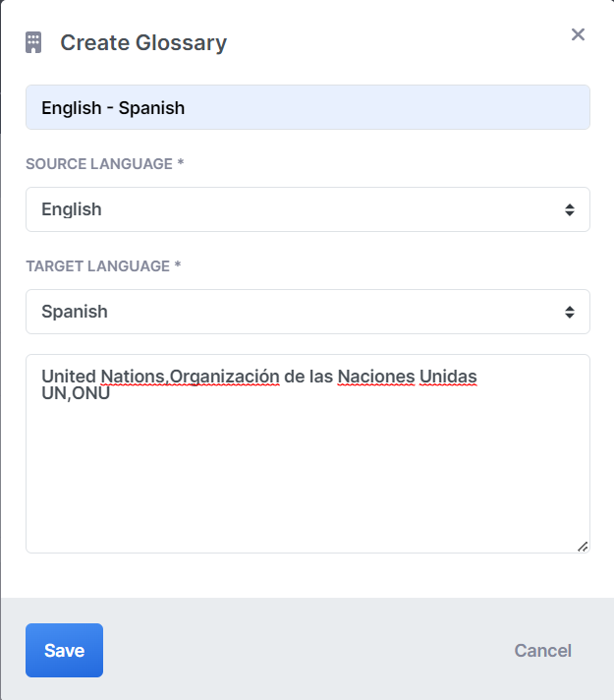The width and height of the screenshot is (614, 700).
Task: Open the Target Language dropdown showing Spanish
Action: [295, 312]
